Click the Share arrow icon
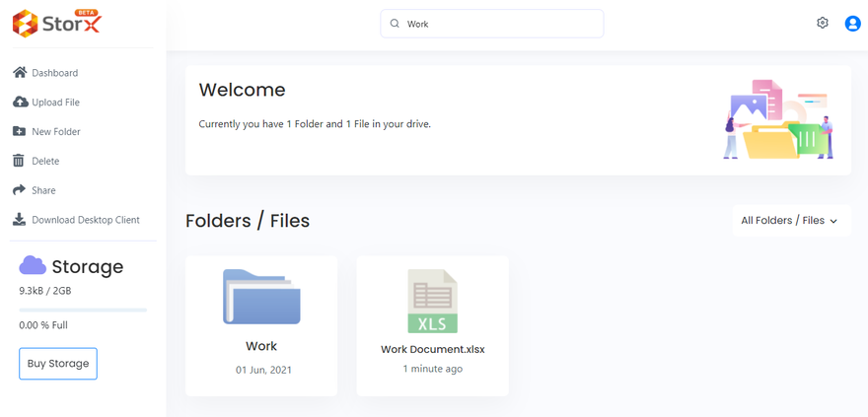This screenshot has width=868, height=417. point(19,190)
